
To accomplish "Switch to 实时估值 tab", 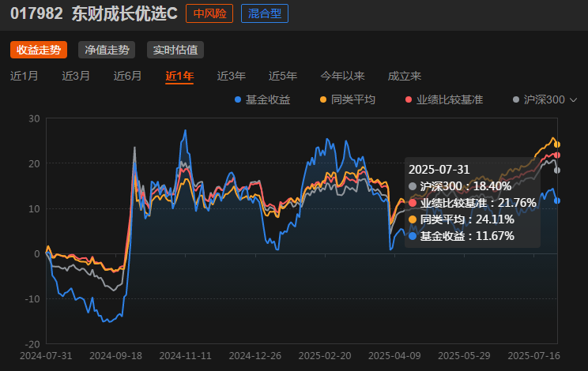I will click(175, 50).
